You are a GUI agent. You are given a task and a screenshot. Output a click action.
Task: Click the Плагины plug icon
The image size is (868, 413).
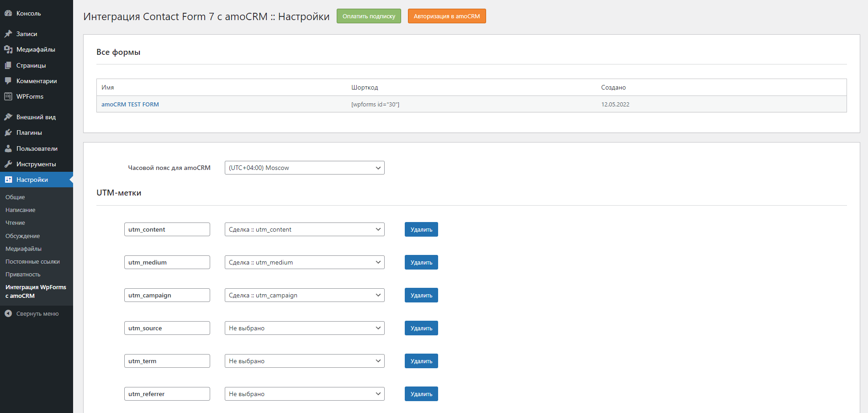8,132
